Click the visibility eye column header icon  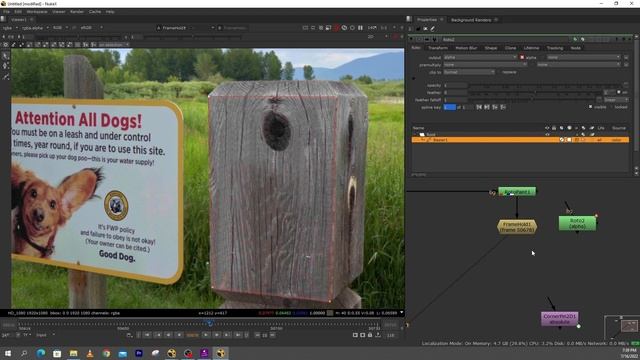(547, 128)
